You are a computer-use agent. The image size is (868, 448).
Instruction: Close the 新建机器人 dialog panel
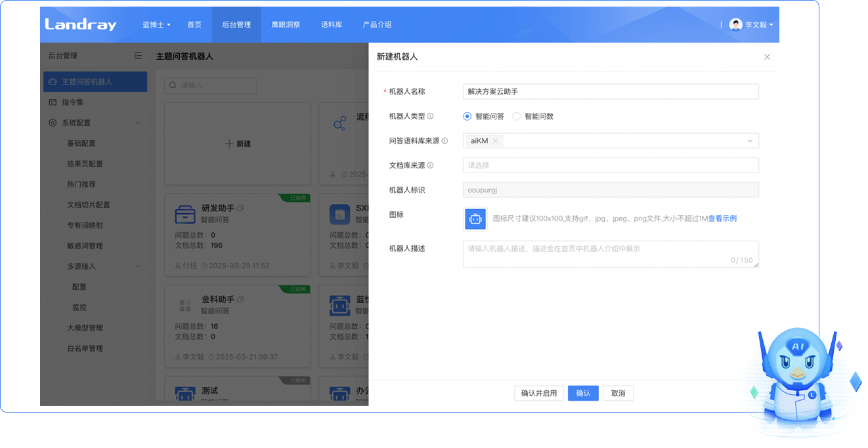(767, 57)
